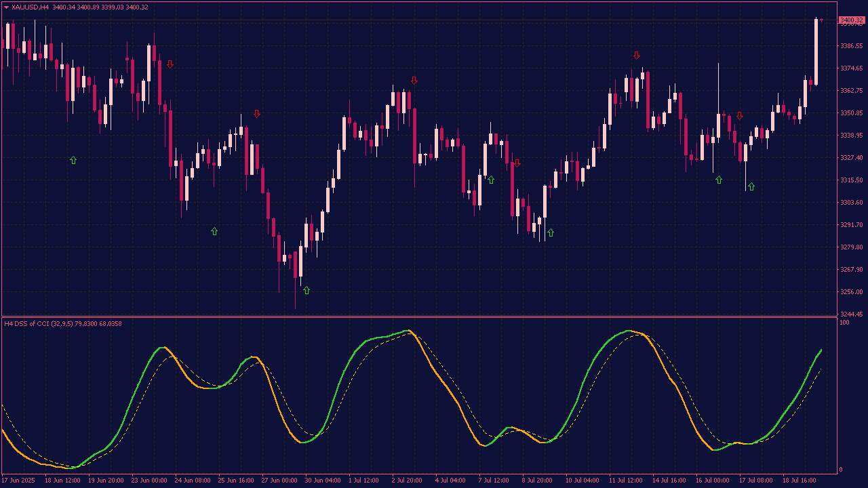Image resolution: width=868 pixels, height=488 pixels.
Task: Click the red sell arrow near 3374.65 level
Action: tap(170, 64)
